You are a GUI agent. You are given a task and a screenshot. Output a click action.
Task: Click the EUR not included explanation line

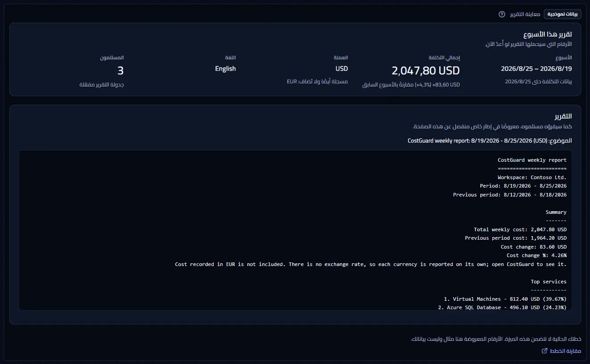371,264
